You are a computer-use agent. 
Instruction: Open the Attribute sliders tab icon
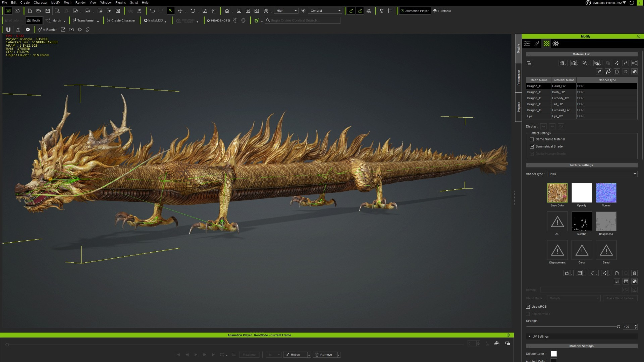coord(527,44)
